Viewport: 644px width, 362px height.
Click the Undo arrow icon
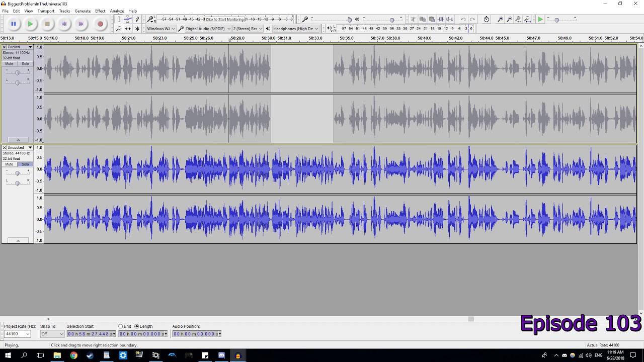point(463,19)
